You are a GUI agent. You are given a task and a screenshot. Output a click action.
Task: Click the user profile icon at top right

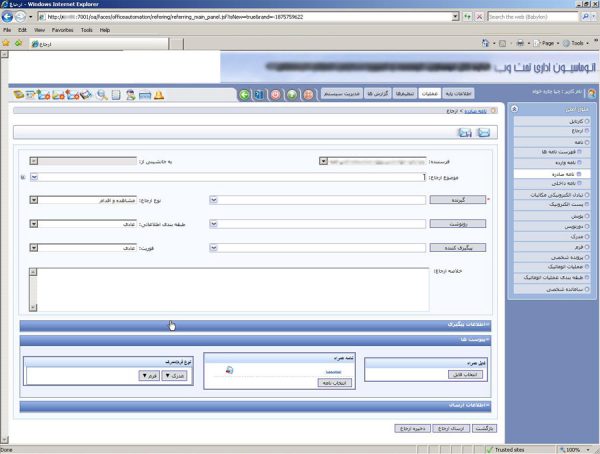tap(591, 93)
